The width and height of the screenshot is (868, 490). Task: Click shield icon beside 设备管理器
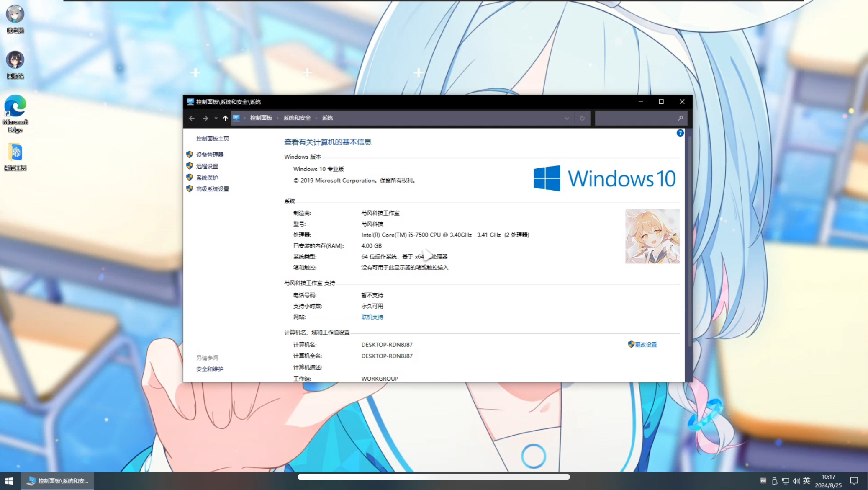(x=190, y=155)
